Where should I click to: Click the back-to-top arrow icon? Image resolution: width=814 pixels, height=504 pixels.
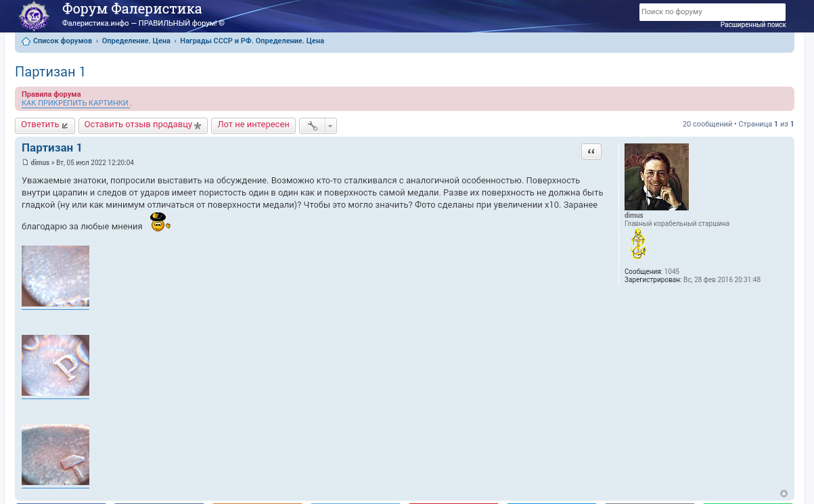tap(784, 494)
